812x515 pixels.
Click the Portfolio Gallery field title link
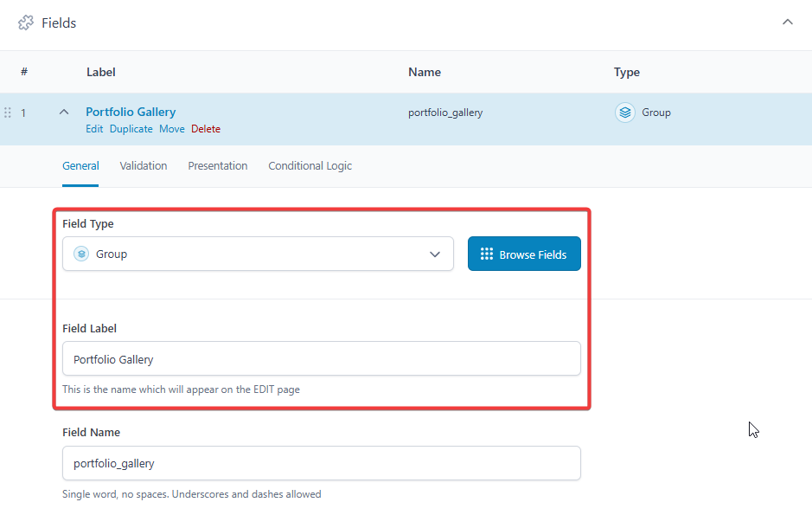coord(131,112)
